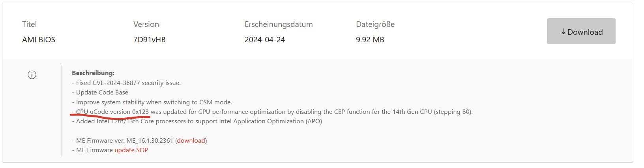Click the Beschreibung heading
Viewport: 644px width, 168px height.
93,73
